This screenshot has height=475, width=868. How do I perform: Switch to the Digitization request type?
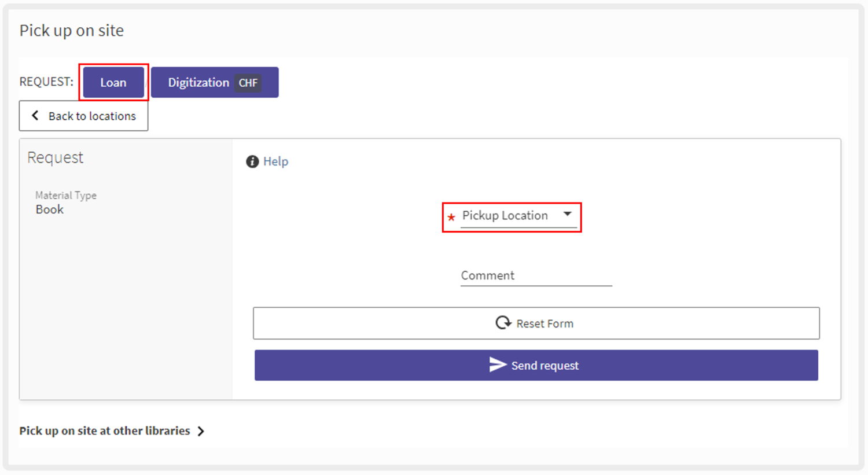point(198,82)
